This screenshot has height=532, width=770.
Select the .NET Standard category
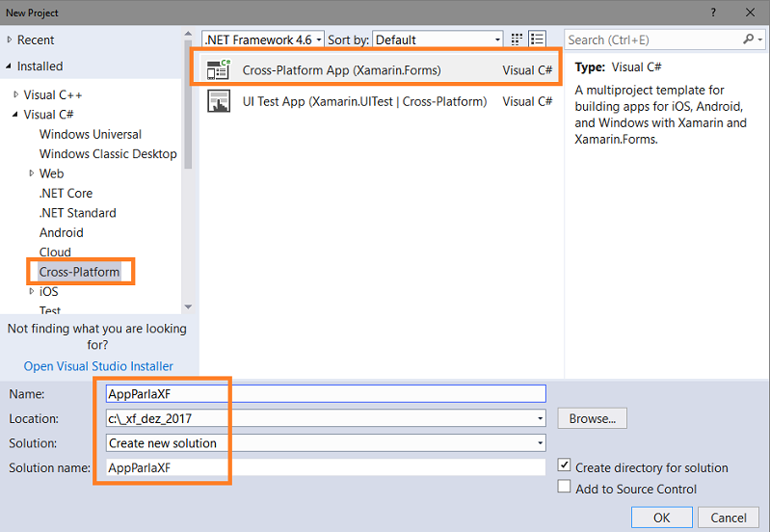pos(78,213)
